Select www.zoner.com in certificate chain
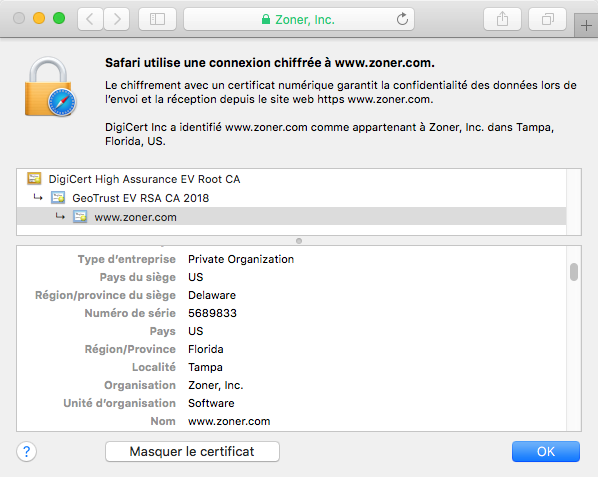The width and height of the screenshot is (598, 477). (x=291, y=217)
